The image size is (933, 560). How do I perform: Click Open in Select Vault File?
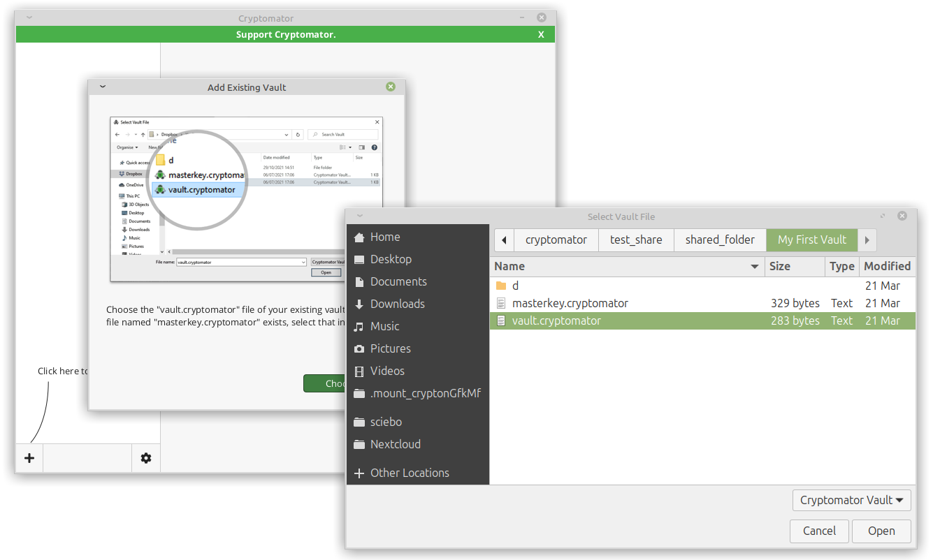(881, 531)
